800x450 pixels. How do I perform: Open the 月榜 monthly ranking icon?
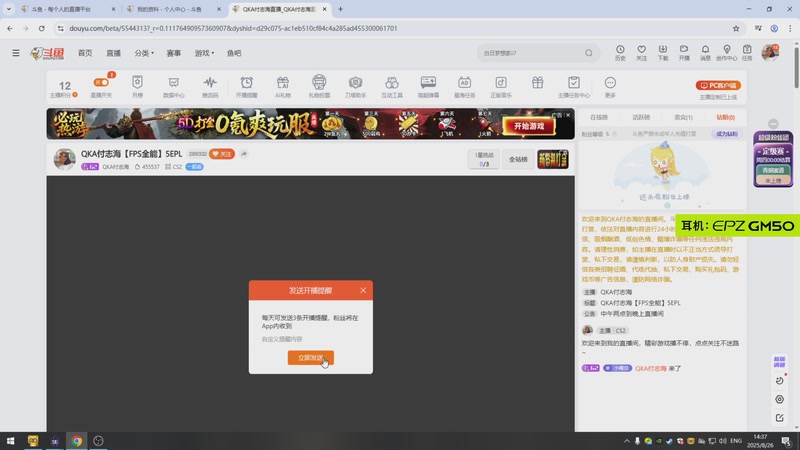point(137,82)
